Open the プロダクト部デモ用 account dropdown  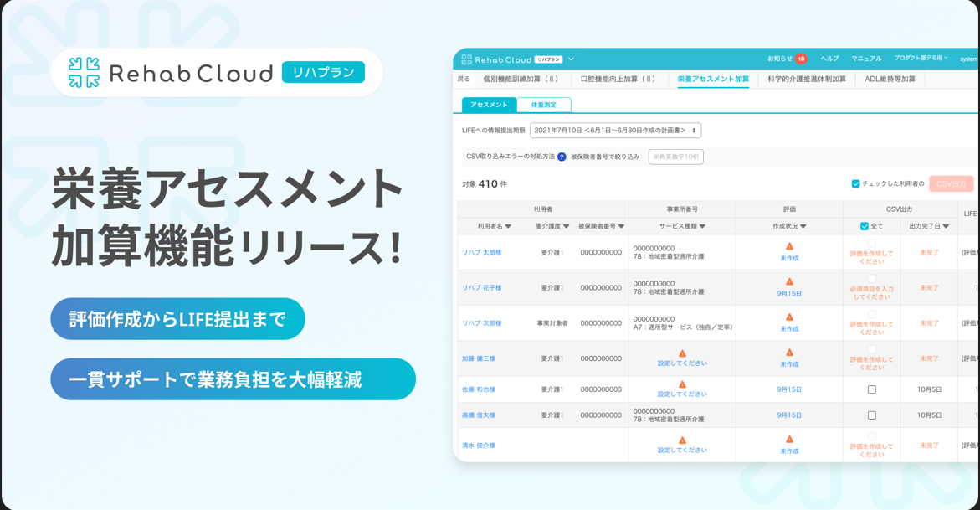click(x=921, y=58)
